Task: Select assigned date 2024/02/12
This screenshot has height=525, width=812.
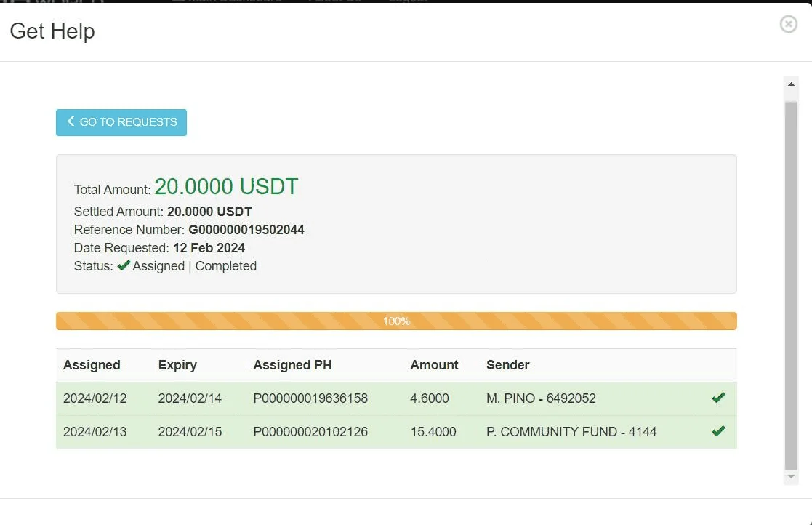Action: (x=95, y=398)
